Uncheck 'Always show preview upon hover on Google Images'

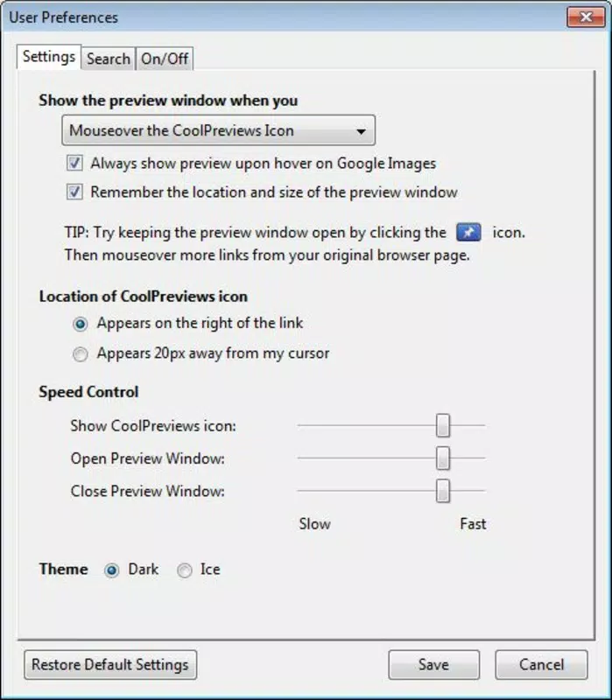pyautogui.click(x=74, y=163)
